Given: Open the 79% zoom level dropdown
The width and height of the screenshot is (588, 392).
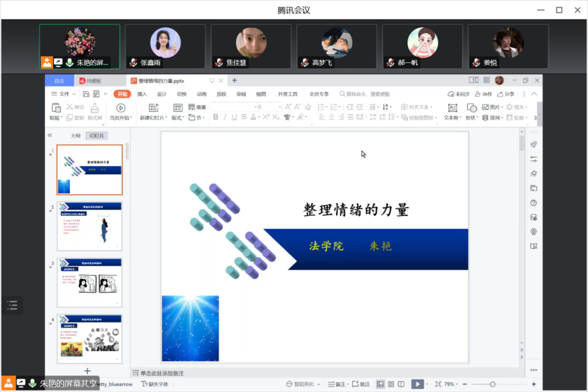Looking at the screenshot, I should tap(457, 384).
